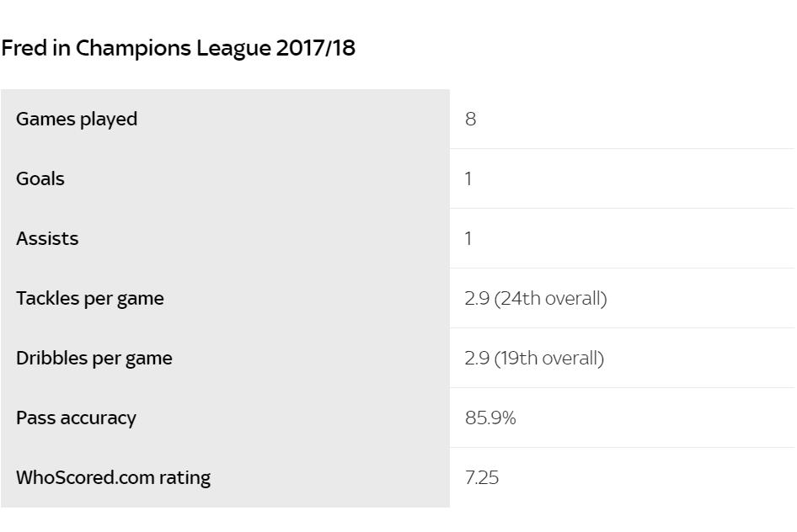Click the 7.25 rating value
The image size is (797, 532).
click(x=482, y=478)
